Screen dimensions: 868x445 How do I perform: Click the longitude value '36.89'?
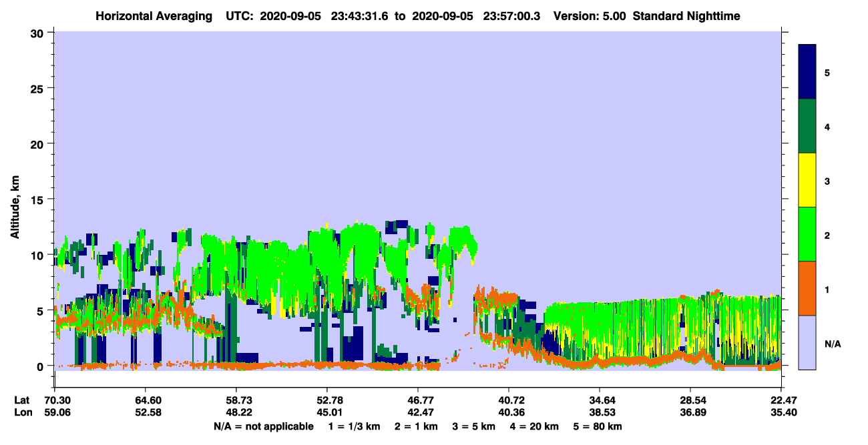coord(690,412)
